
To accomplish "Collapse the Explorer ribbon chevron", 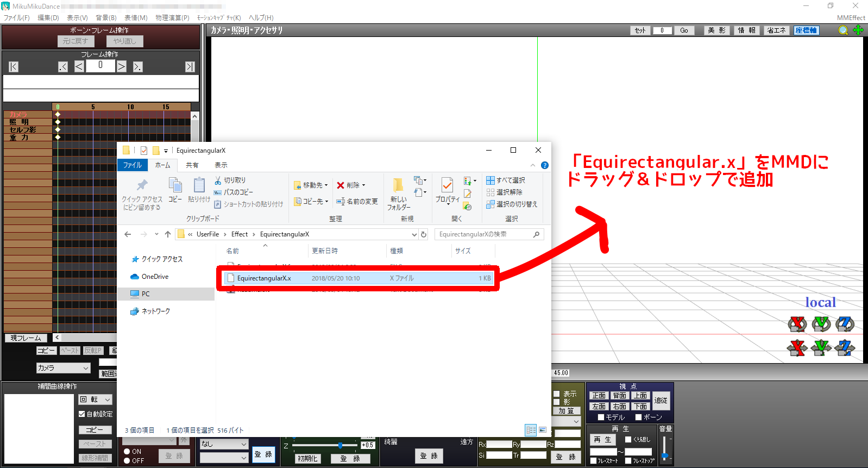I will coord(532,165).
